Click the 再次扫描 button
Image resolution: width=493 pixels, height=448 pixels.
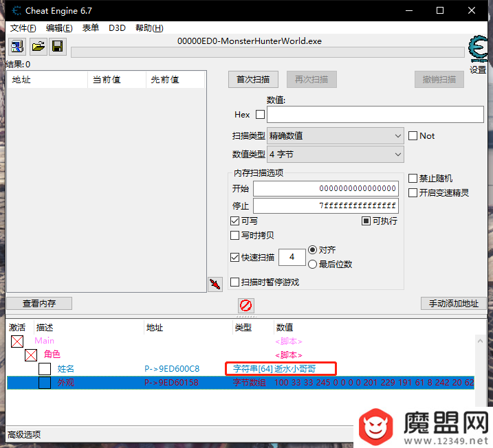[x=311, y=80]
